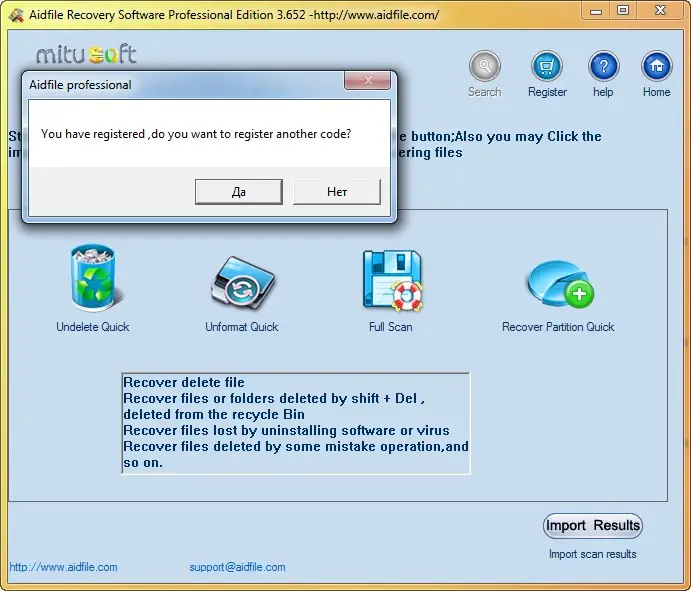This screenshot has width=691, height=591.
Task: Maximize the Aidfile Recovery window
Action: click(x=623, y=11)
